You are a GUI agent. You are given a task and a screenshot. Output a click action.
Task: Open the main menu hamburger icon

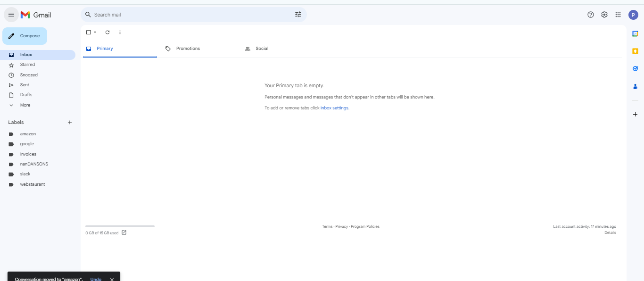(11, 15)
